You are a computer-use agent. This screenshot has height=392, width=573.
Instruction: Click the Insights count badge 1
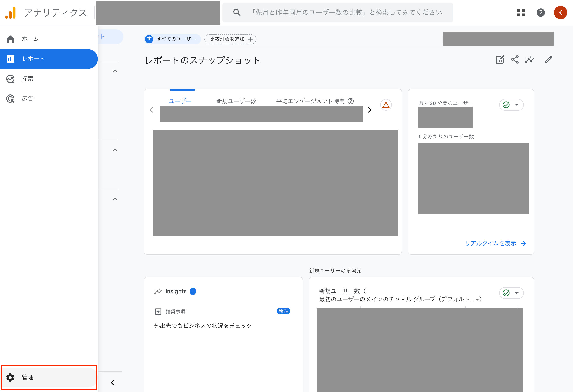[193, 291]
